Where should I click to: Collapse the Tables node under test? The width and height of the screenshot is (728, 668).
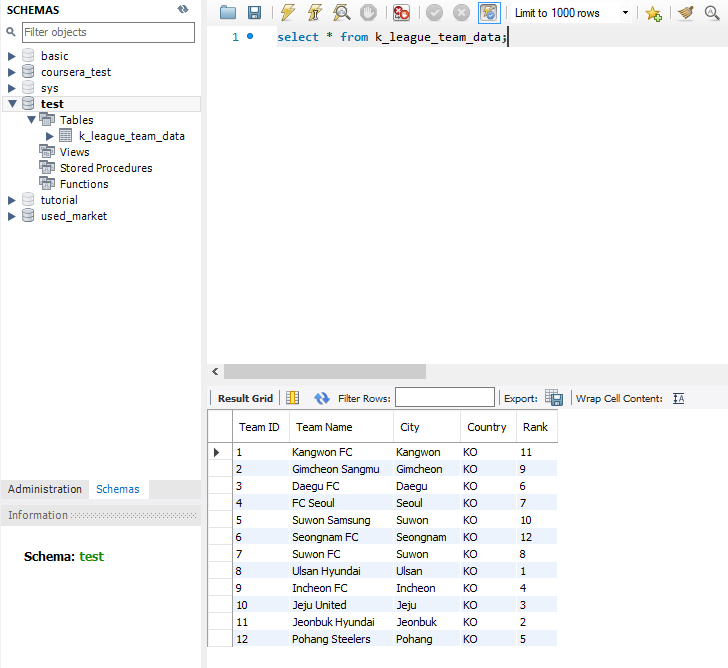(x=32, y=120)
